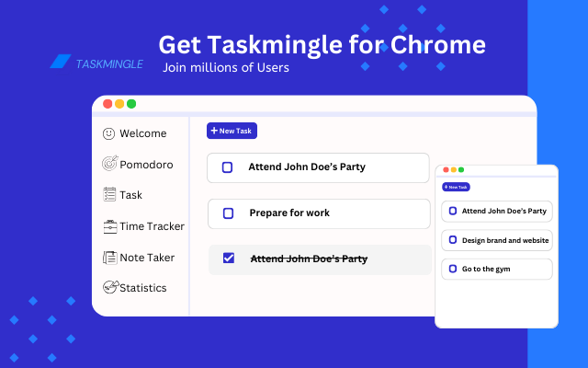Image resolution: width=588 pixels, height=368 pixels.
Task: Click the Taskmingle parallelogram logo icon
Action: [61, 62]
